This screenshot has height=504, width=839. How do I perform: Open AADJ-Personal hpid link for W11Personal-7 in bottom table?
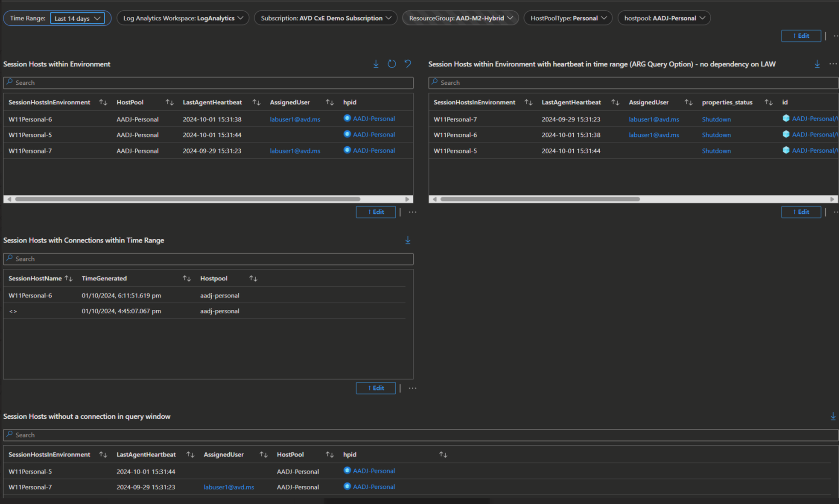(x=374, y=487)
